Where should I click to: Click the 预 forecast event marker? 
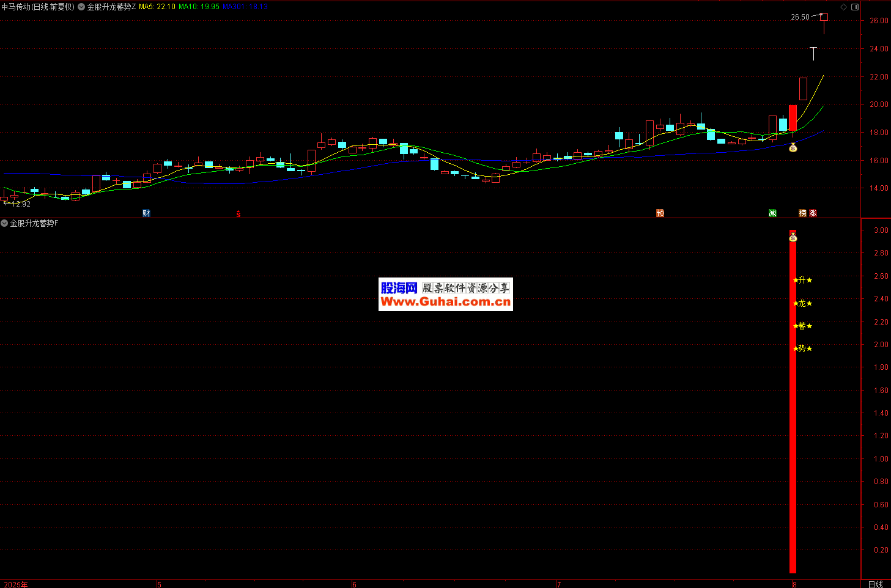660,213
